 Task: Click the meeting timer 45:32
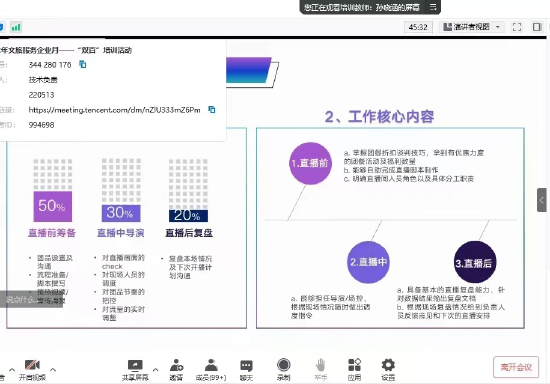[418, 27]
